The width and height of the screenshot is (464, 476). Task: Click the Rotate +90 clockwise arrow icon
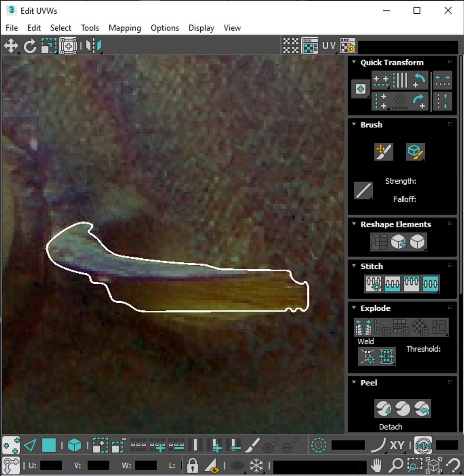[419, 101]
